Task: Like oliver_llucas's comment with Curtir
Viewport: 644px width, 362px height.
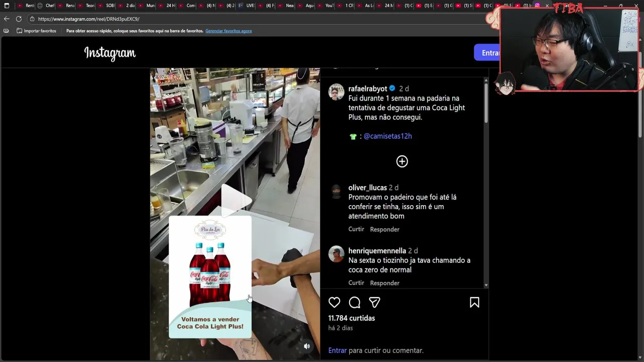Action: point(356,229)
